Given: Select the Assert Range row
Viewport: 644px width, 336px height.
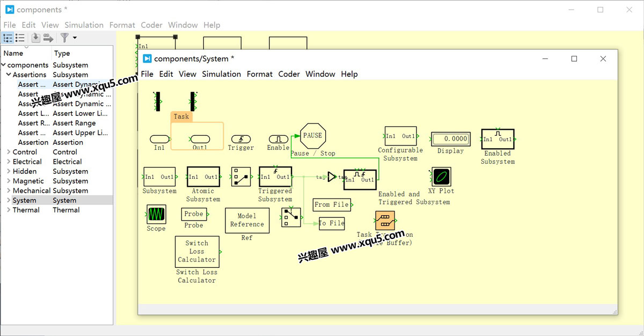Looking at the screenshot, I should (x=56, y=123).
